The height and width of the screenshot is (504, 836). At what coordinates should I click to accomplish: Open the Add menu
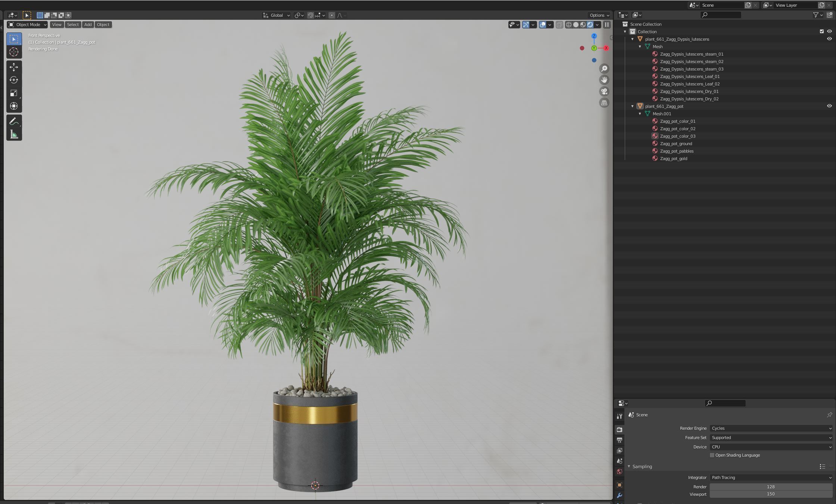click(88, 25)
